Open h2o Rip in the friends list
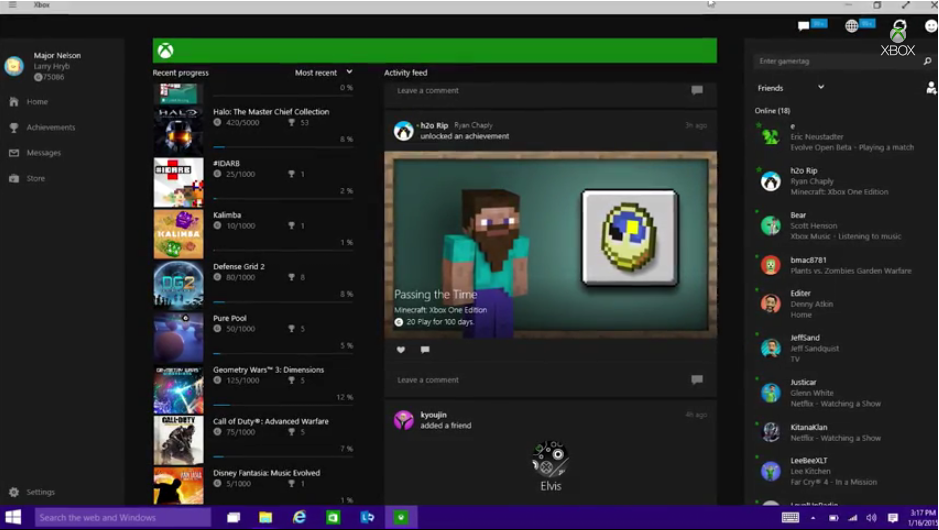 (838, 181)
